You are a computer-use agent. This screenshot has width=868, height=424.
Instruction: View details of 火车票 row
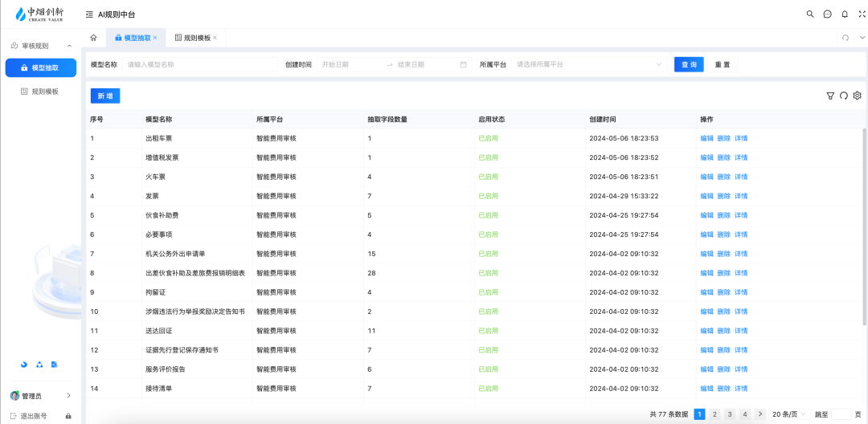point(741,177)
